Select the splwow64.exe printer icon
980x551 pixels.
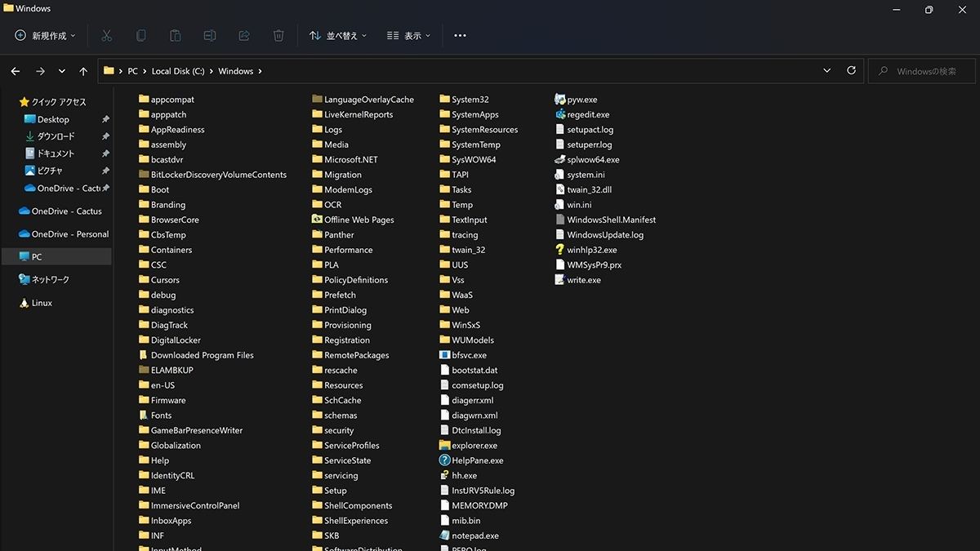coord(559,160)
